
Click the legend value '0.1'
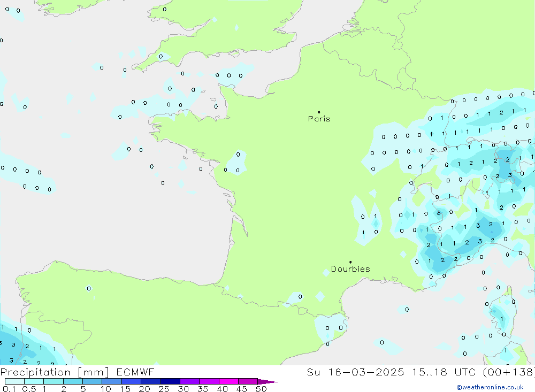[9, 389]
